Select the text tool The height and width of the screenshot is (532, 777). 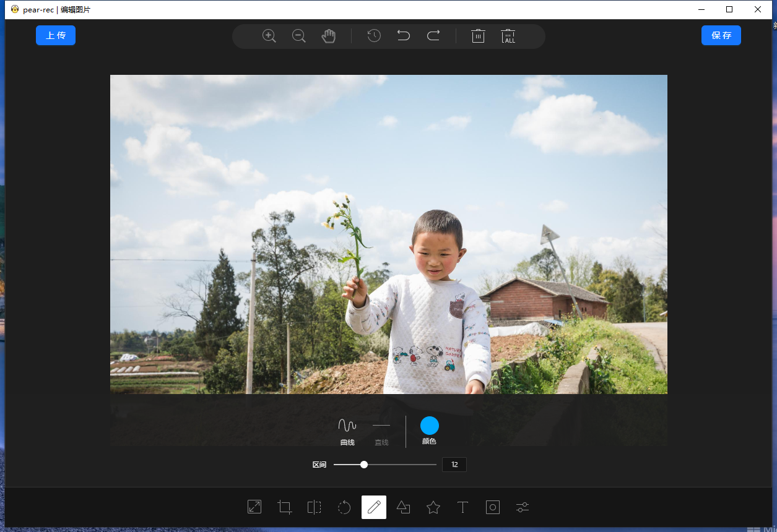[x=462, y=507]
